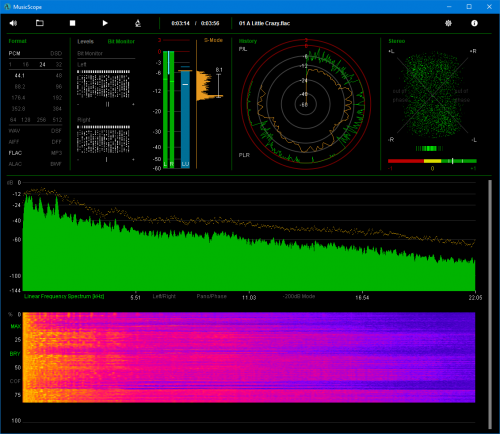This screenshot has height=434, width=500.
Task: Stop playback with the square icon
Action: 72,23
